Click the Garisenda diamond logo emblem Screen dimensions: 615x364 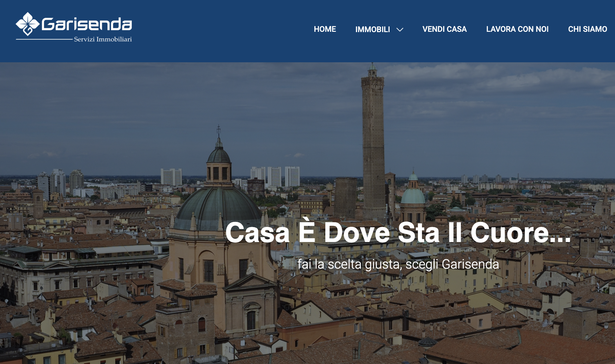click(28, 24)
